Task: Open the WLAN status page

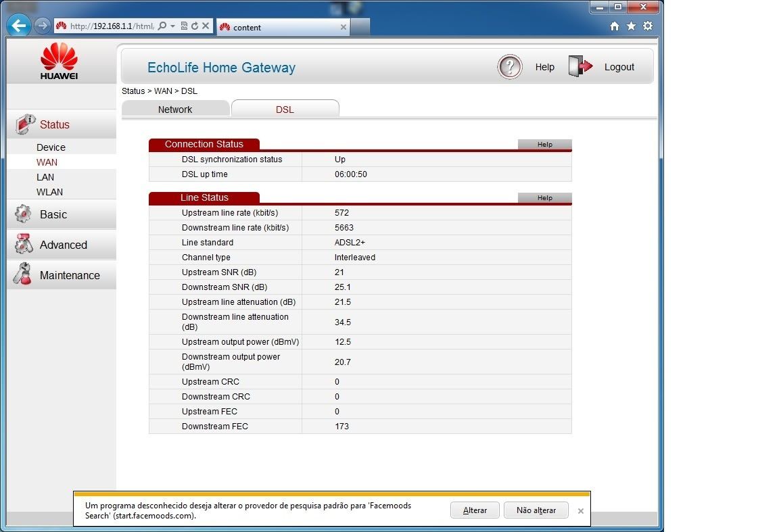Action: [x=49, y=192]
